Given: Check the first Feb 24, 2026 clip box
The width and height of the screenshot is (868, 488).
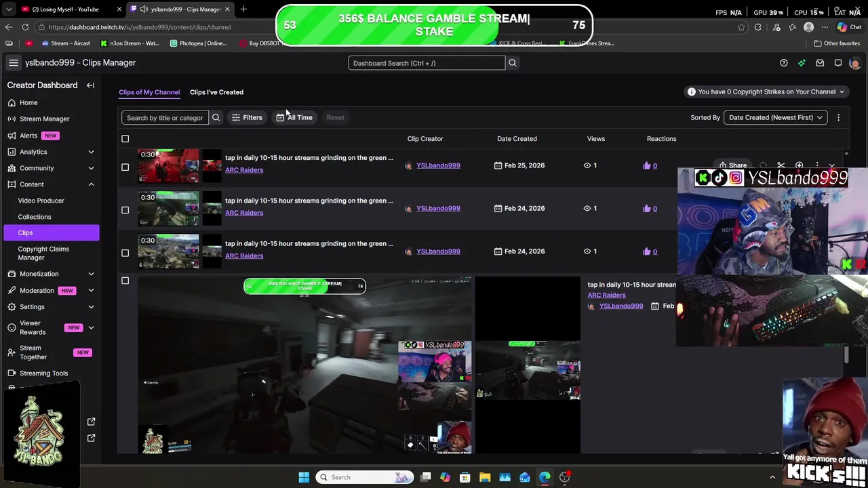Looking at the screenshot, I should [125, 209].
